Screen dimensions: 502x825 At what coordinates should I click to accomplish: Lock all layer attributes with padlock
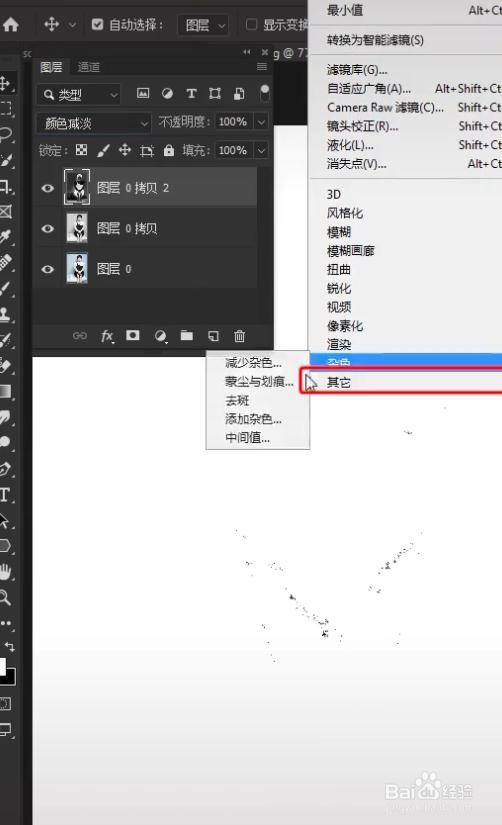click(168, 150)
